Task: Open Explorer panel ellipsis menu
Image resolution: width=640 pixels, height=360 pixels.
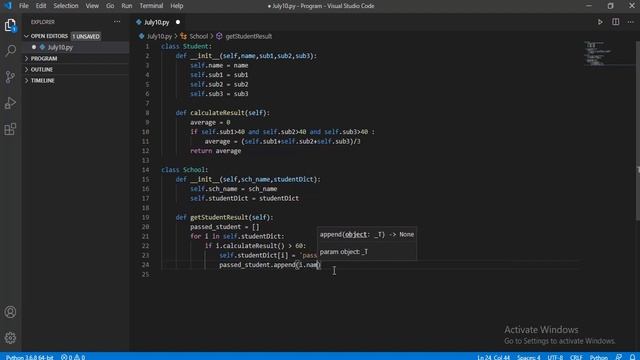Action: coord(117,22)
